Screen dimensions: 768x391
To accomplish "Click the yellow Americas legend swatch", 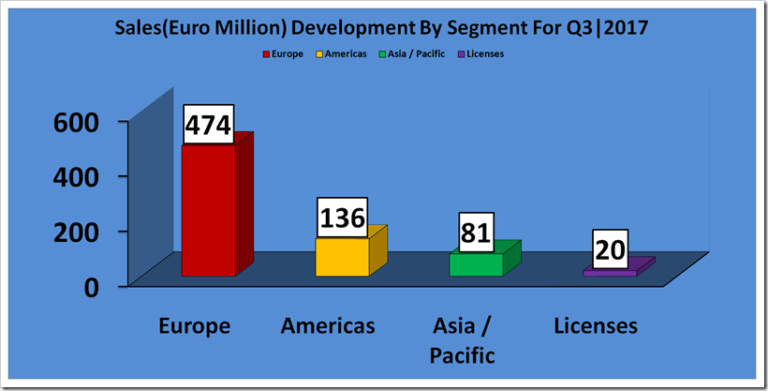I will pyautogui.click(x=319, y=54).
